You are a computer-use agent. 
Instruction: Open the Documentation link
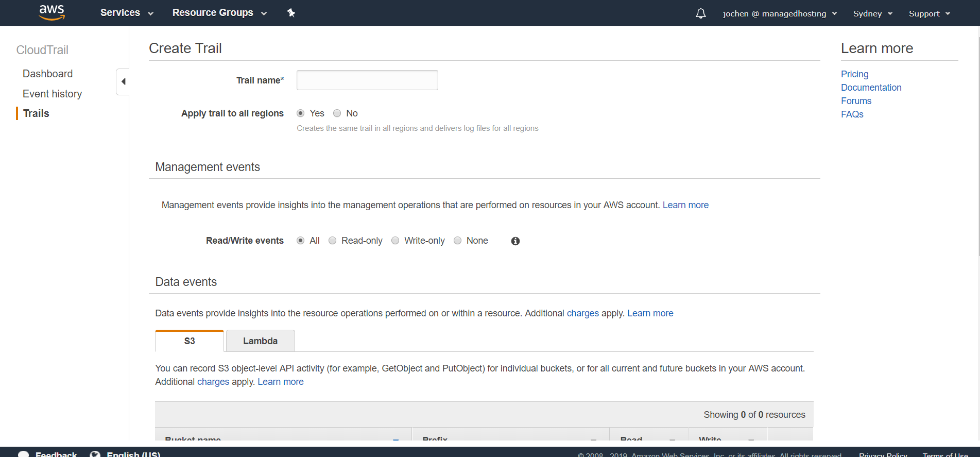871,88
